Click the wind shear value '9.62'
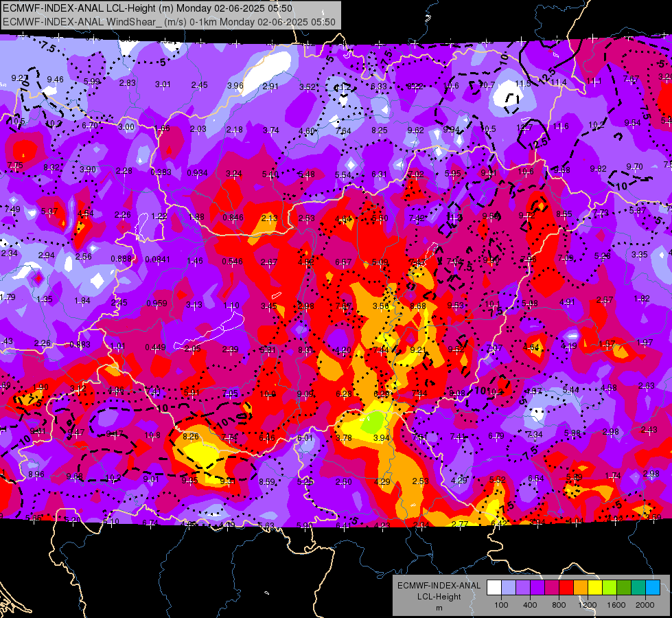The image size is (672, 618). click(415, 130)
